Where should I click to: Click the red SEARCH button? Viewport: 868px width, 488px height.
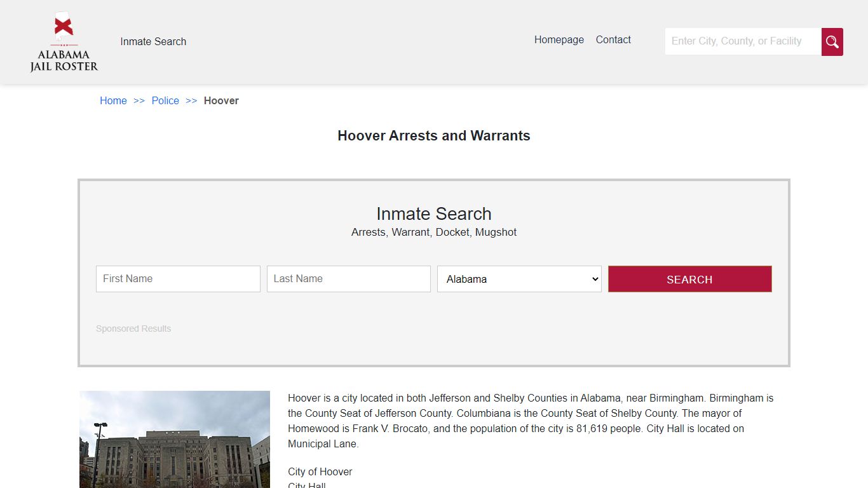[x=689, y=279]
